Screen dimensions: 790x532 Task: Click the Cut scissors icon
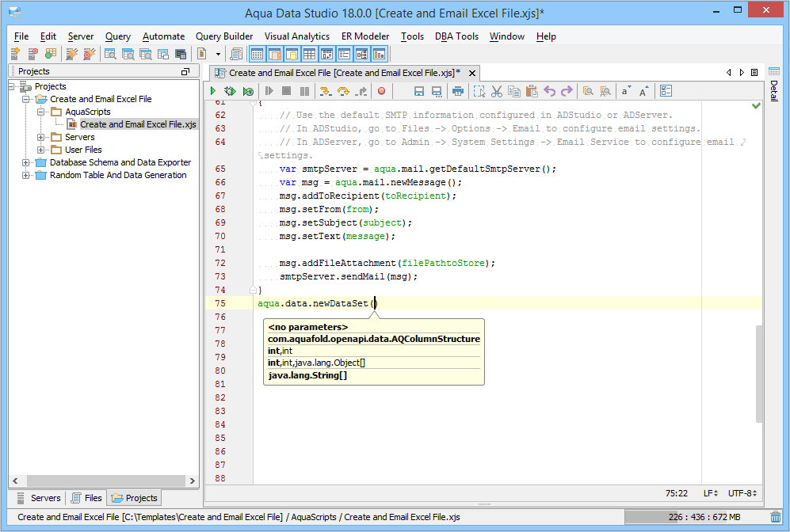click(497, 92)
